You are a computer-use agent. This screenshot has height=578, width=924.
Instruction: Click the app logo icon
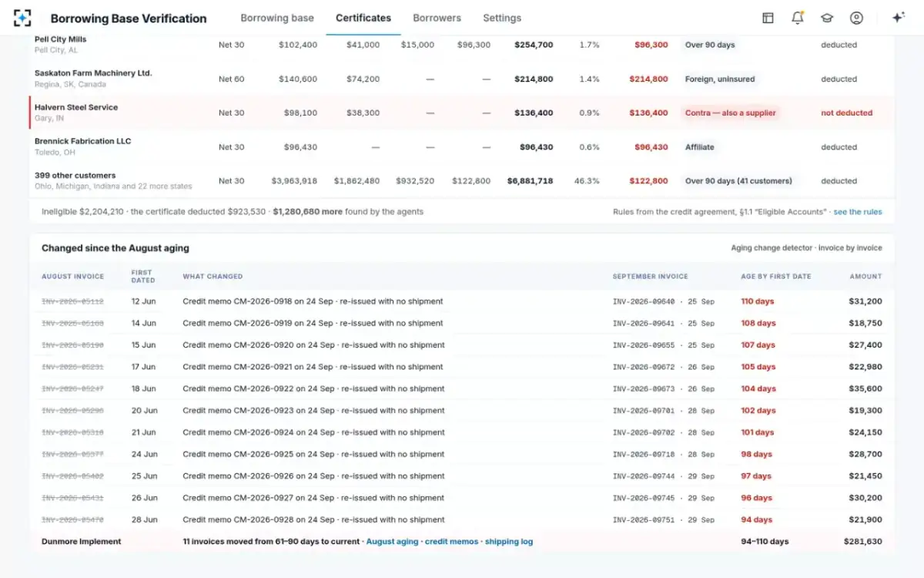tap(22, 18)
